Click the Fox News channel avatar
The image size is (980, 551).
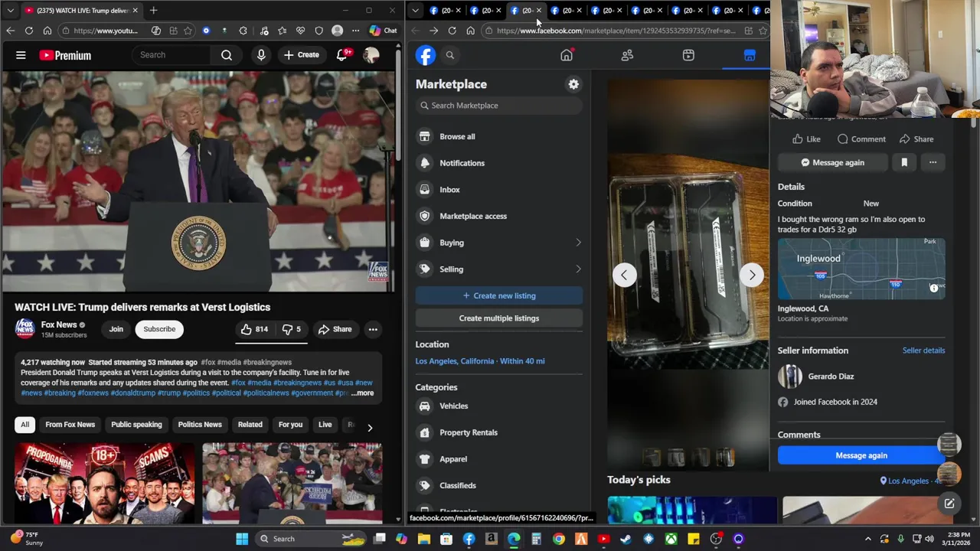(25, 329)
